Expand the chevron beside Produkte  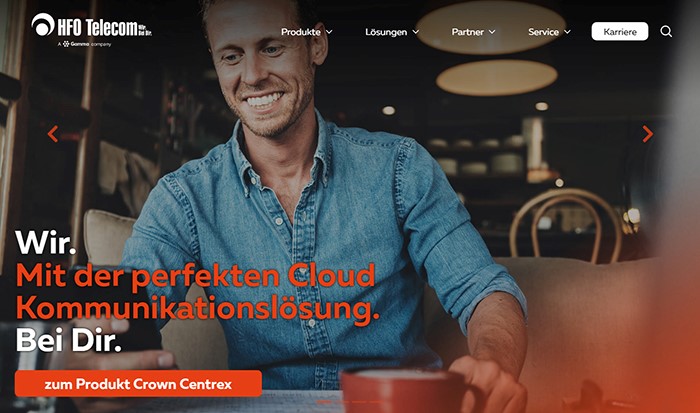click(329, 32)
